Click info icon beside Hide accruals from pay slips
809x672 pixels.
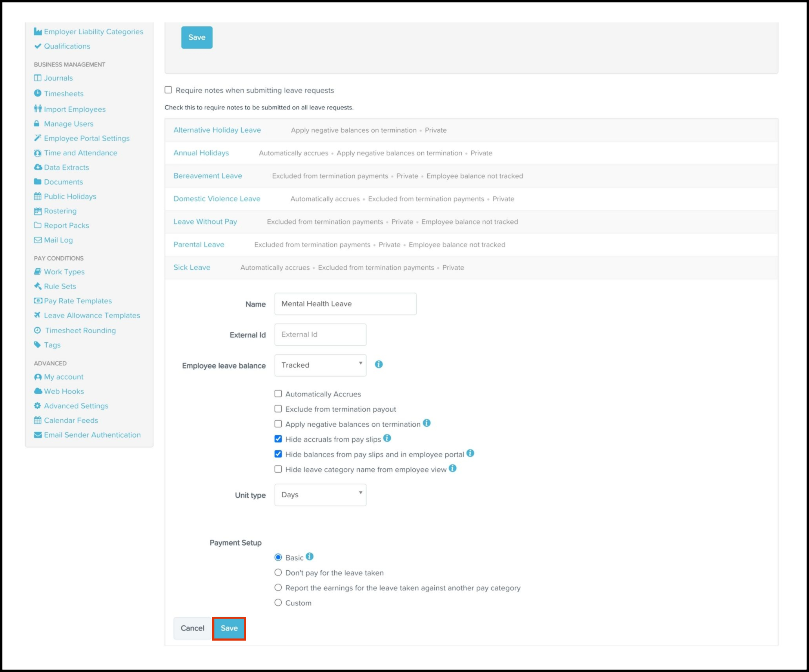pos(387,438)
